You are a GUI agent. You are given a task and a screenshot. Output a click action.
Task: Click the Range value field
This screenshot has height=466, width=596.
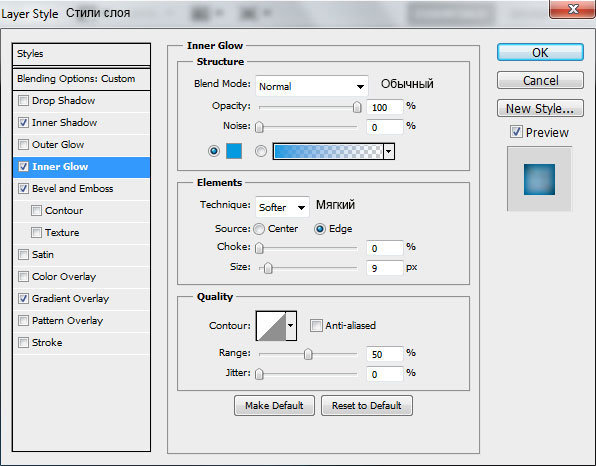point(384,354)
